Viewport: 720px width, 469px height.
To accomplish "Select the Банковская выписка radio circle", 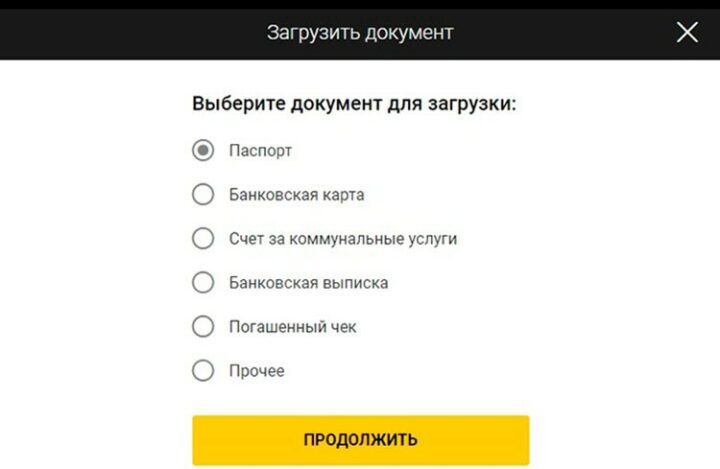I will point(203,283).
